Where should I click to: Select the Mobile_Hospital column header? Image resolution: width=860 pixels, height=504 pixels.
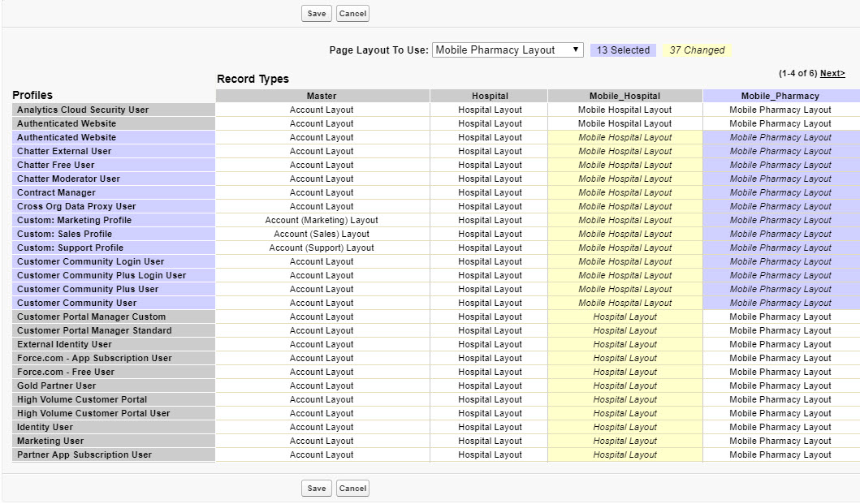click(624, 96)
